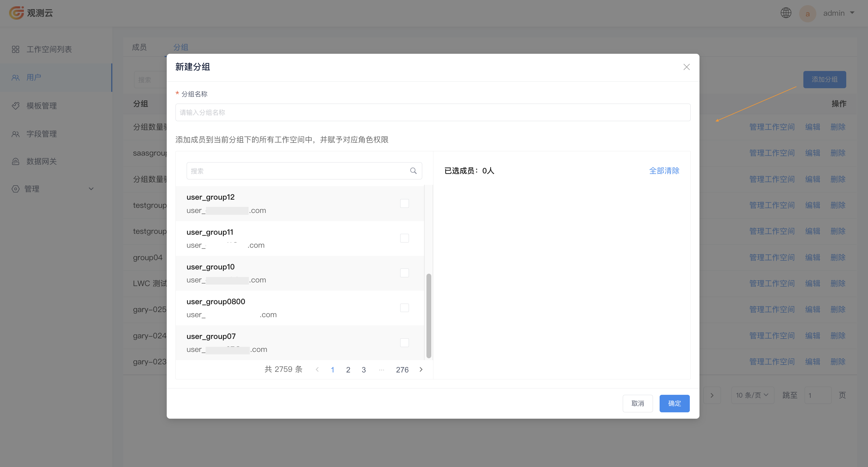
Task: Click the 已选成员：0人 label
Action: click(x=469, y=171)
